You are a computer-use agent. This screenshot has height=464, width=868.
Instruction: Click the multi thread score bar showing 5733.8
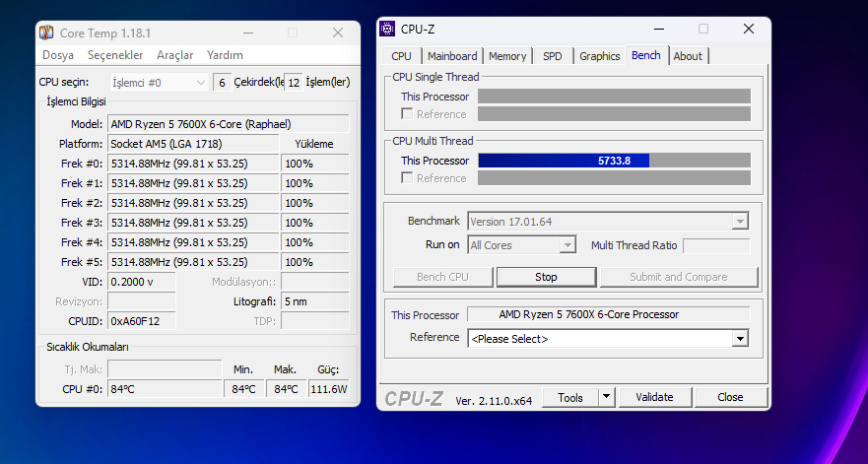615,161
